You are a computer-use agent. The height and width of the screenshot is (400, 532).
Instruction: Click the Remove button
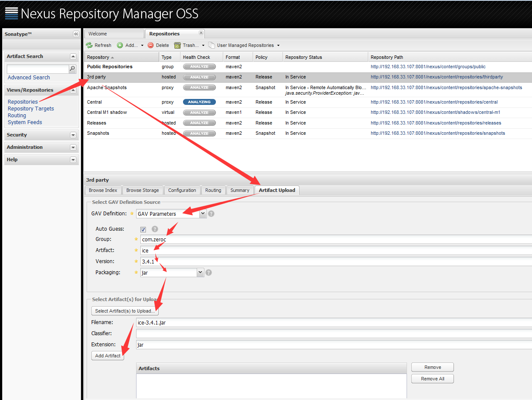point(433,367)
